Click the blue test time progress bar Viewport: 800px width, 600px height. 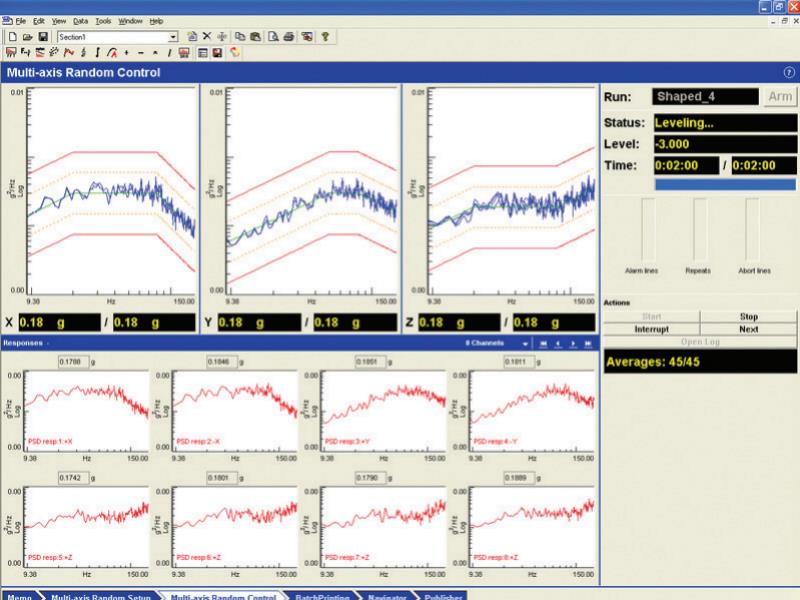click(x=725, y=184)
